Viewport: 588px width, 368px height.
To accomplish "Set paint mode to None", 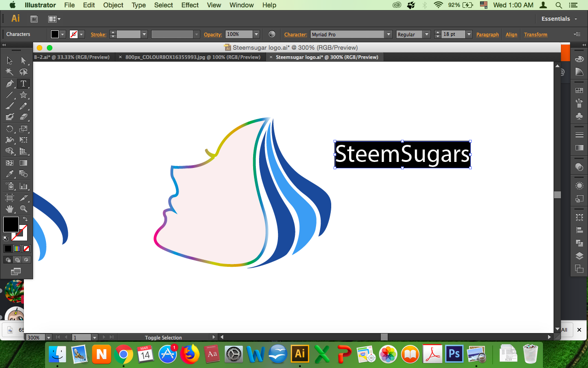I will (26, 248).
